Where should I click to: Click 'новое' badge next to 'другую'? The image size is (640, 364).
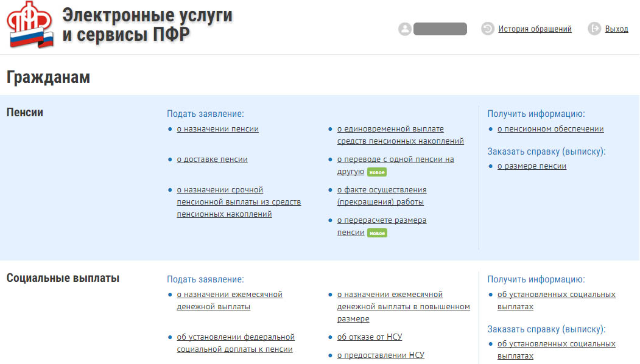pos(377,172)
